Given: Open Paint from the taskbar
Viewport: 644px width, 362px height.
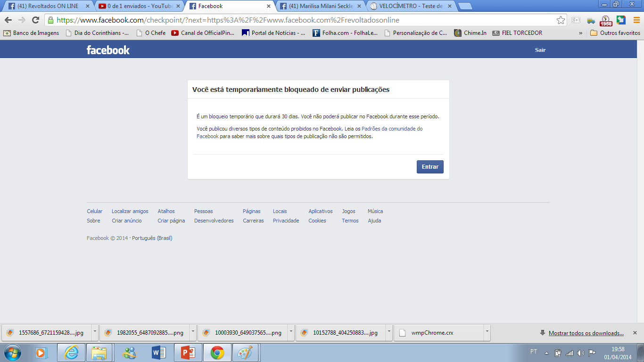Looking at the screenshot, I should [246, 353].
